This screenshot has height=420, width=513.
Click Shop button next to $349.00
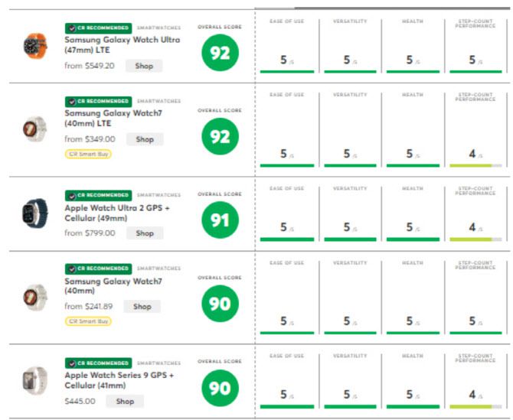point(145,139)
